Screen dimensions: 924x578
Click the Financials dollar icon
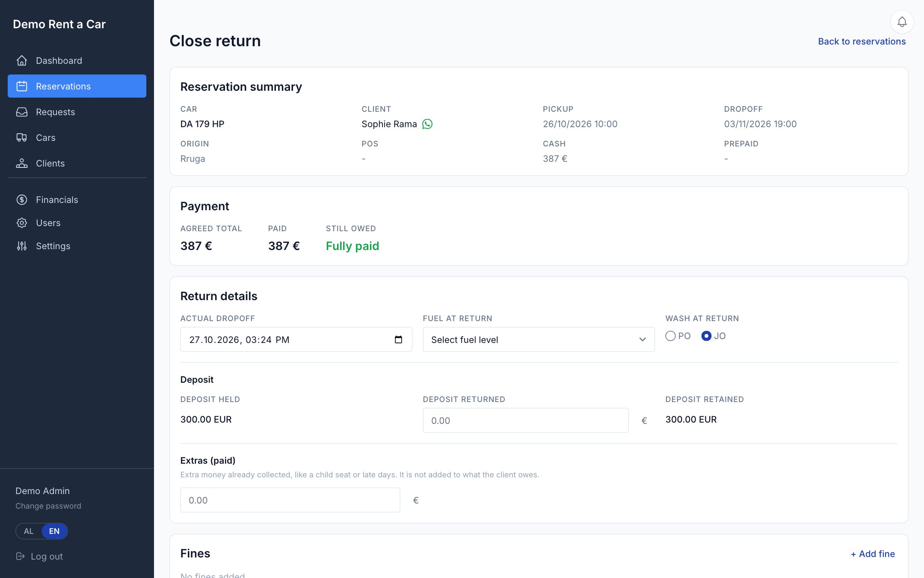coord(22,200)
